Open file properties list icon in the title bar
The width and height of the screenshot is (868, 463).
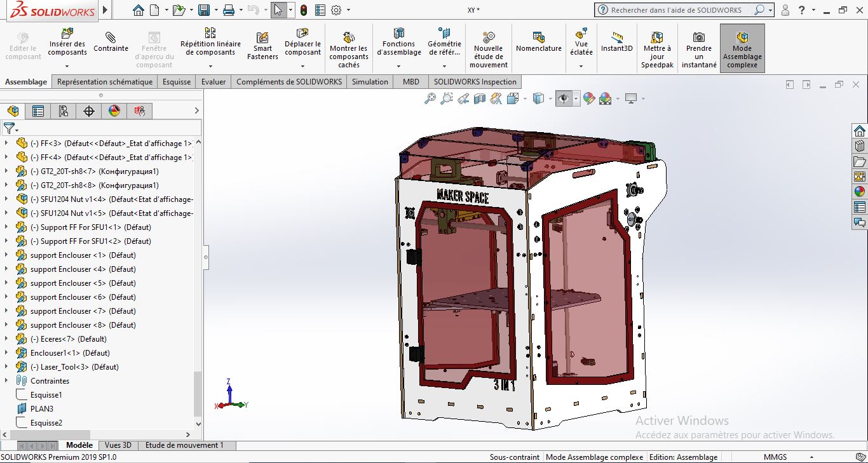tap(320, 10)
